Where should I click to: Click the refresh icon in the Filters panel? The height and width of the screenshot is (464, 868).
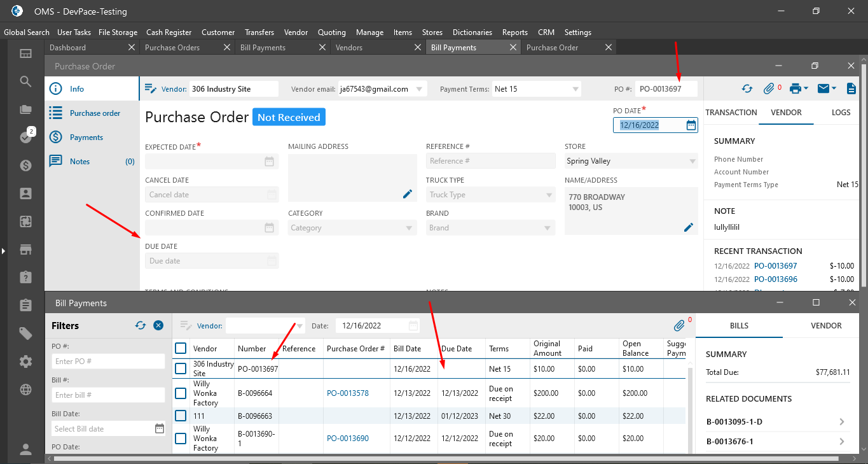pos(141,326)
